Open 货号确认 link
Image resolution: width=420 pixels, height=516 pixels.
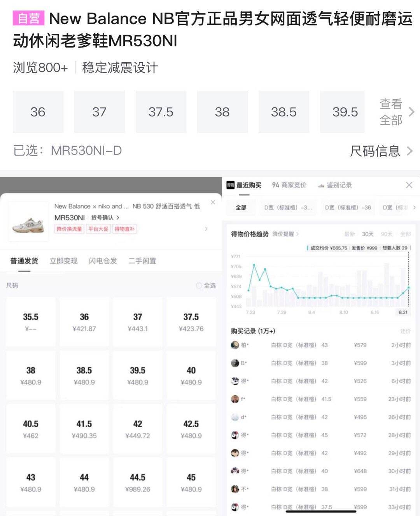(x=105, y=218)
